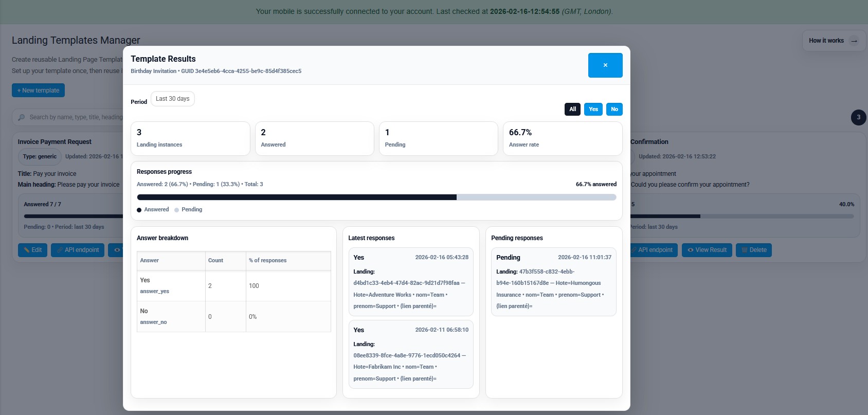Click the Pending stat card
The image size is (868, 415).
click(x=439, y=138)
